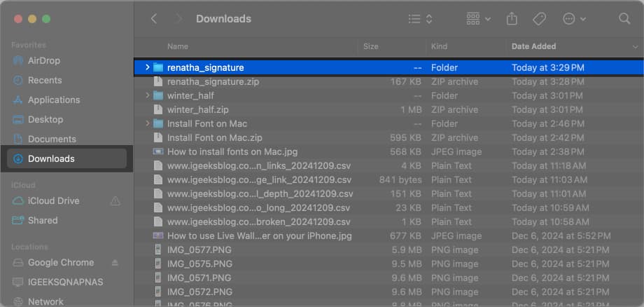The height and width of the screenshot is (307, 644).
Task: Expand the renatha_signature folder
Action: point(148,67)
